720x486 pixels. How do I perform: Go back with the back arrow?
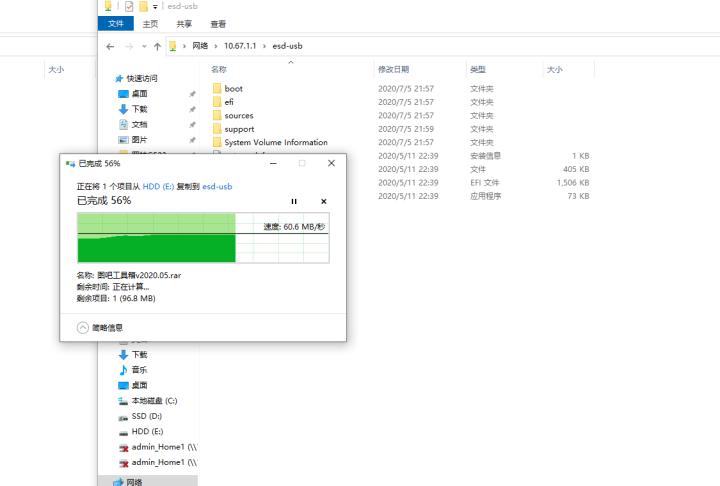110,46
